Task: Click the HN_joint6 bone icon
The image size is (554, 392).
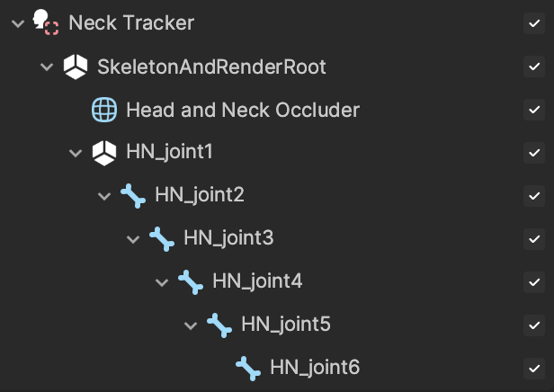Action: 248,369
